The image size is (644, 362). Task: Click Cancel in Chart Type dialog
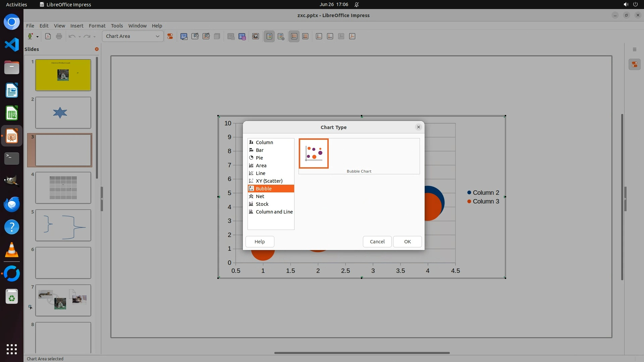[377, 242]
